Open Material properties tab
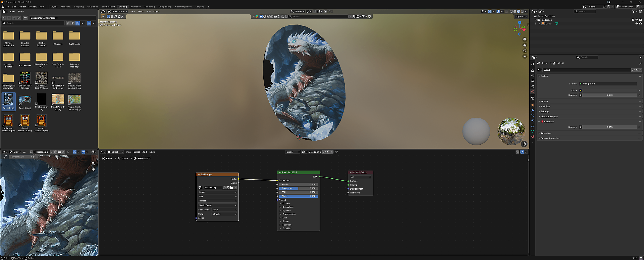This screenshot has width=644, height=260. (533, 136)
